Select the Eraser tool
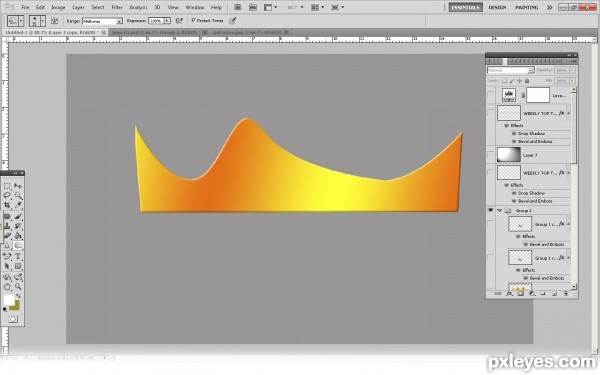Viewport: 600px width, 375px height. point(7,236)
